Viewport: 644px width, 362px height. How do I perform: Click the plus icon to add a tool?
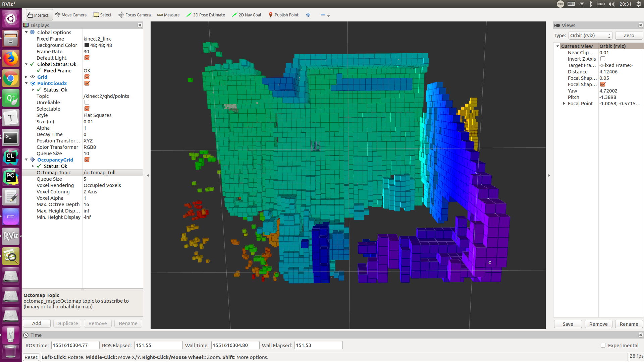click(x=308, y=15)
